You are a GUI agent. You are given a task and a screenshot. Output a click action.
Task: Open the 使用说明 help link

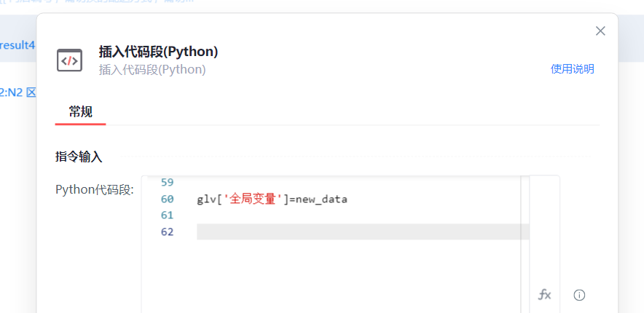pos(572,69)
